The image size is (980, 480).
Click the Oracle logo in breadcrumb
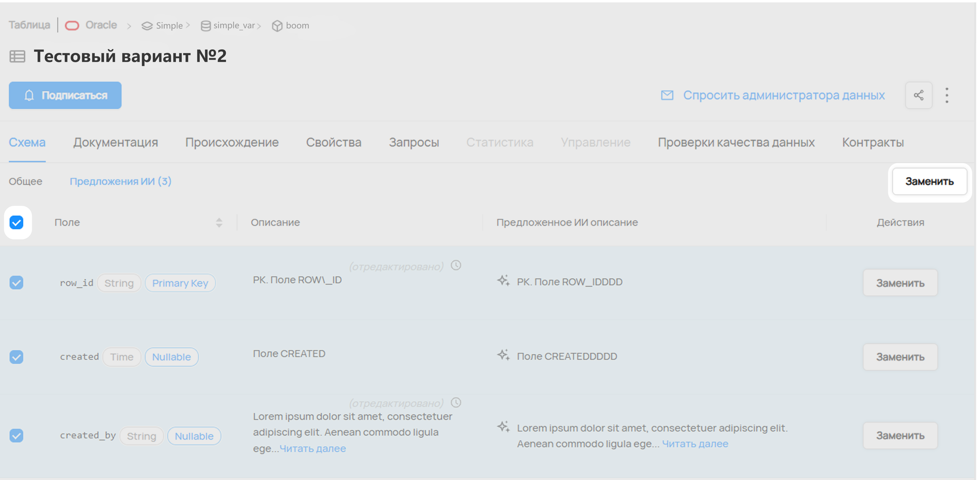tap(72, 25)
